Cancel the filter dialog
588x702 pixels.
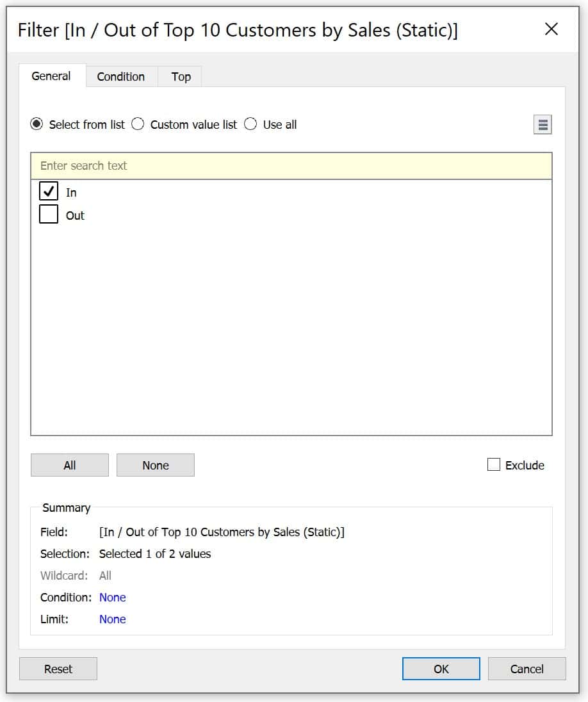click(x=527, y=669)
